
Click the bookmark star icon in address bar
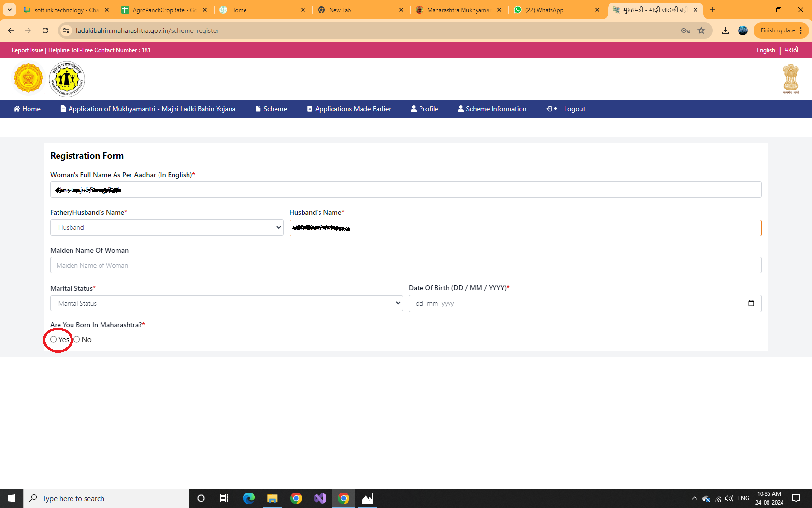point(701,30)
